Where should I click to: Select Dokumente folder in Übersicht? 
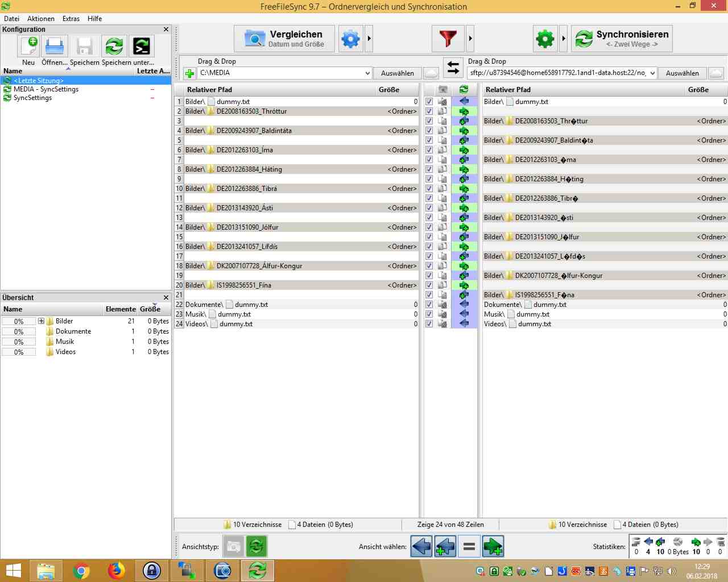[x=73, y=331]
